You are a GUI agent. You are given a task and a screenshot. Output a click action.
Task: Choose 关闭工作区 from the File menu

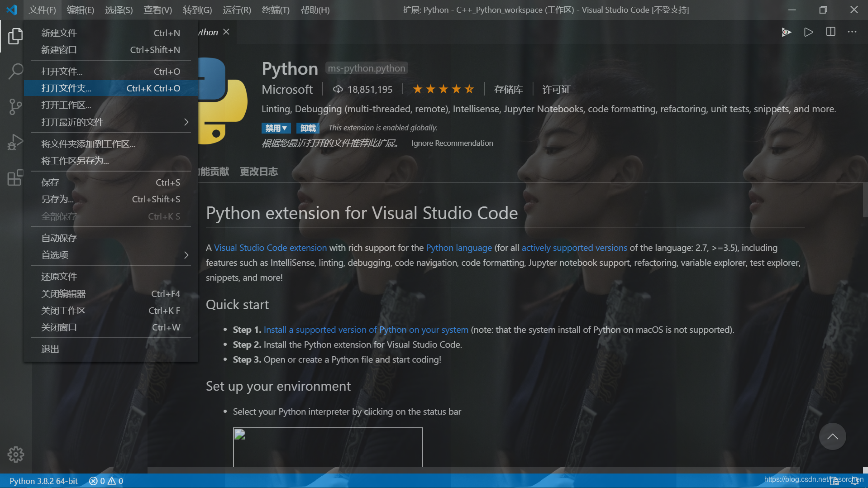[111, 311]
